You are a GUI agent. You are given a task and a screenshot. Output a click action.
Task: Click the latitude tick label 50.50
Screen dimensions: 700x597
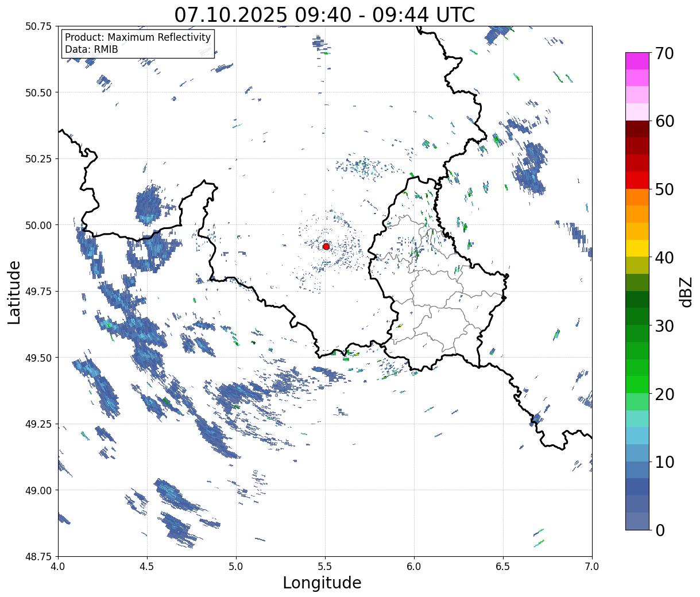[x=38, y=92]
